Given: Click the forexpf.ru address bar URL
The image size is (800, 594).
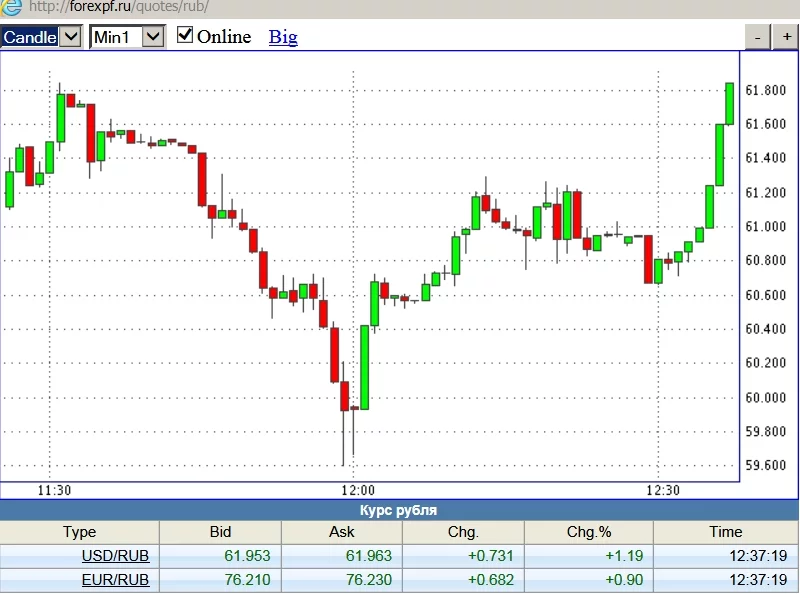Looking at the screenshot, I should pos(119,7).
